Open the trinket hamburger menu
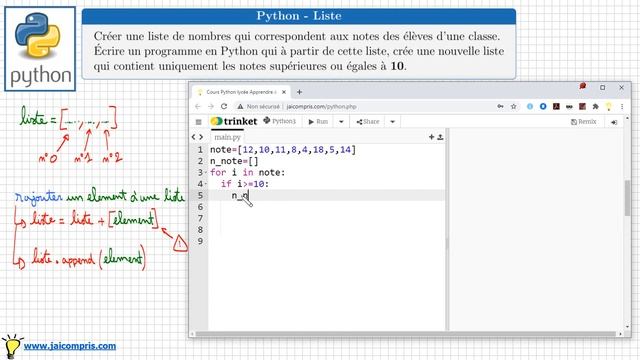 [198, 122]
